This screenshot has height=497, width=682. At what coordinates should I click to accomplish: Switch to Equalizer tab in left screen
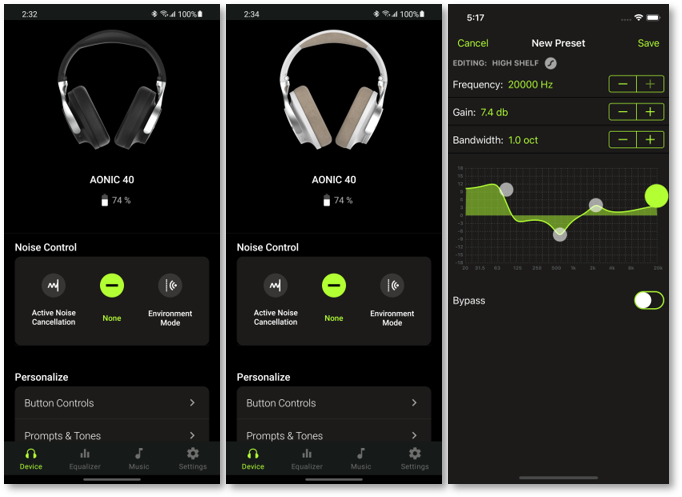[85, 459]
